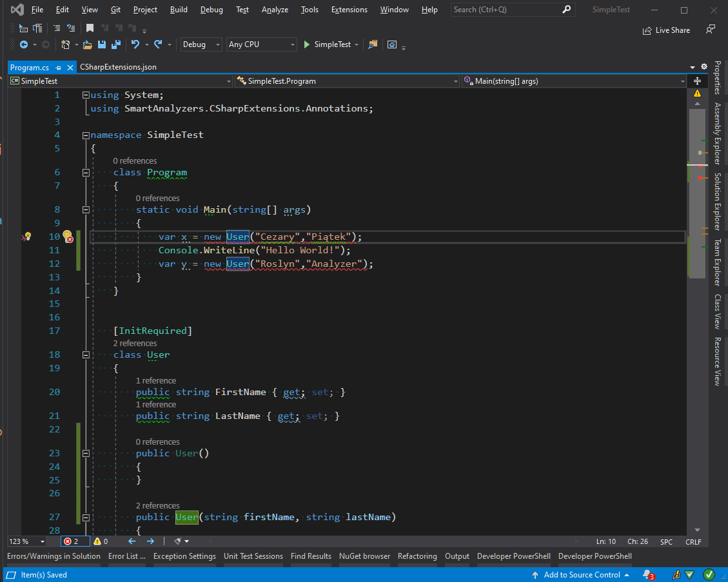Click the Toggle Bookmark icon
This screenshot has width=728, height=582.
tap(90, 28)
